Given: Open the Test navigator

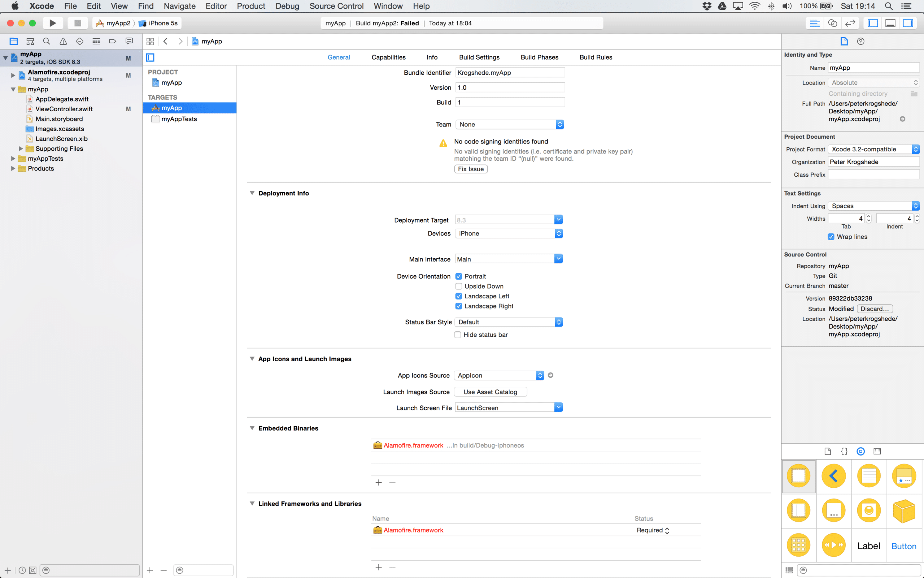Looking at the screenshot, I should pyautogui.click(x=79, y=41).
